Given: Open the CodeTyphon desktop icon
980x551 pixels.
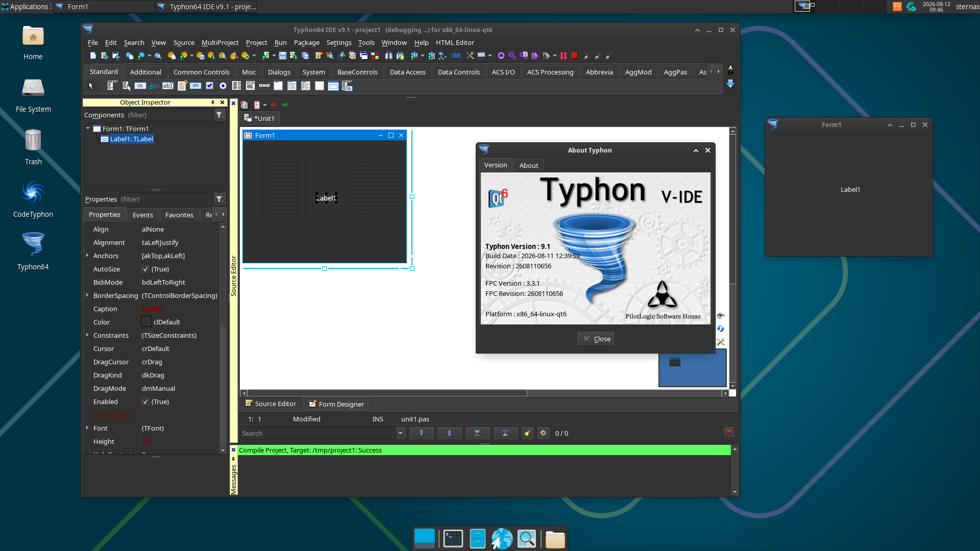Looking at the screenshot, I should coord(33,199).
